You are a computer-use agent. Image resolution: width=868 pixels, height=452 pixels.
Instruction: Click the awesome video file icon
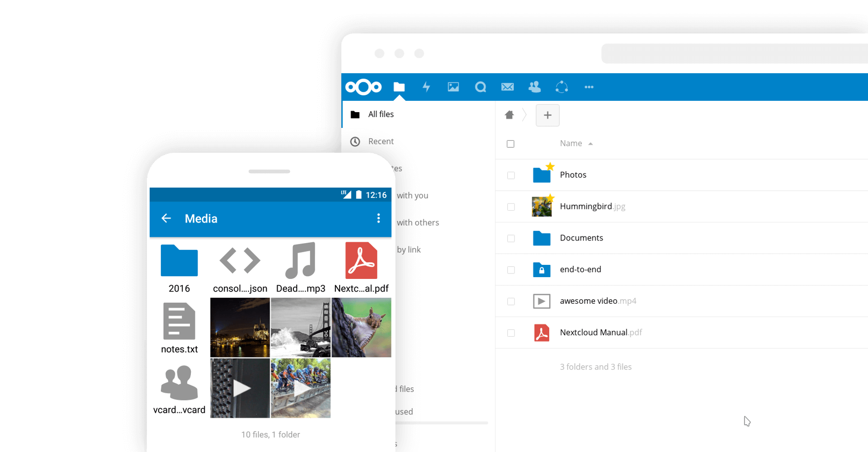(x=542, y=301)
